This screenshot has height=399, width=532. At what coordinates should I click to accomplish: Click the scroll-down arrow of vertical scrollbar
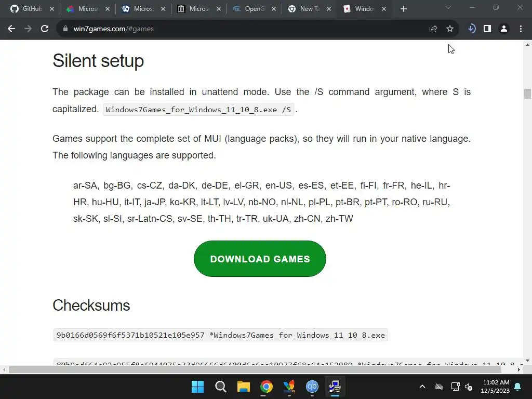click(x=527, y=361)
